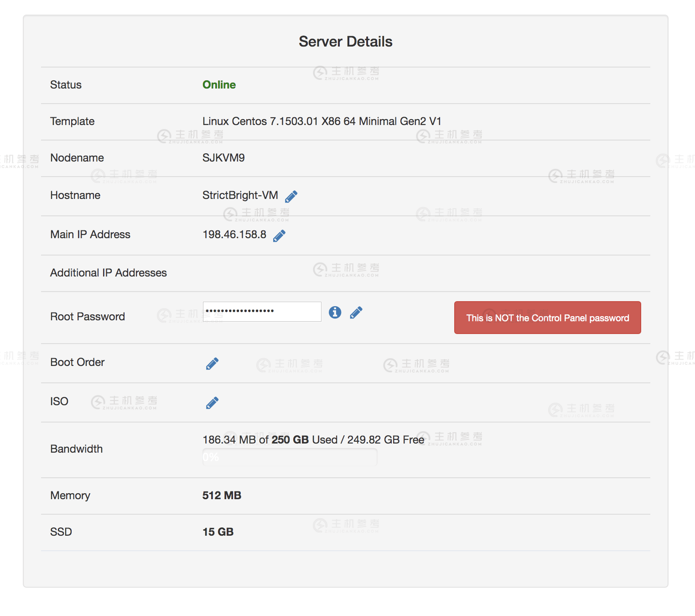Viewport: 695px width, 616px height.
Task: Edit Boot Order pencil icon
Action: [x=212, y=363]
